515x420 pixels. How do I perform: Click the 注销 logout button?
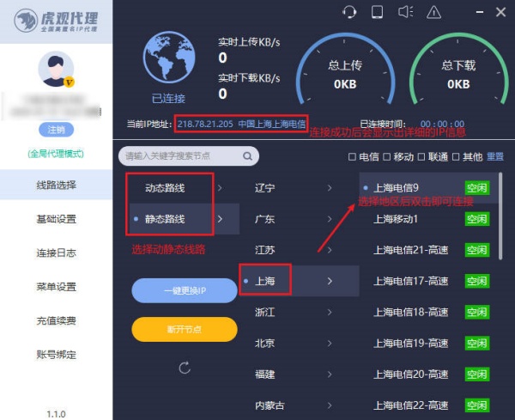coord(56,130)
